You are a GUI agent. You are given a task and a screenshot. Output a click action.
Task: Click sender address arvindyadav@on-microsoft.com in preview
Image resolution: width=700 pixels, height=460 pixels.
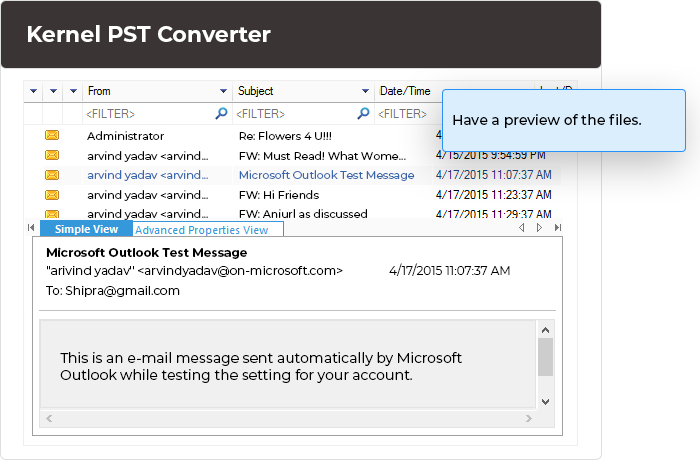tap(240, 271)
